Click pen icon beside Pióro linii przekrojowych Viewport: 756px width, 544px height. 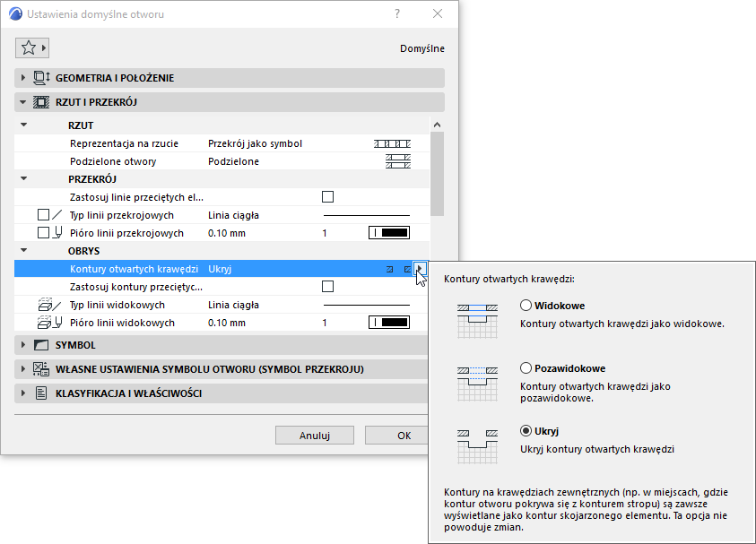click(57, 233)
